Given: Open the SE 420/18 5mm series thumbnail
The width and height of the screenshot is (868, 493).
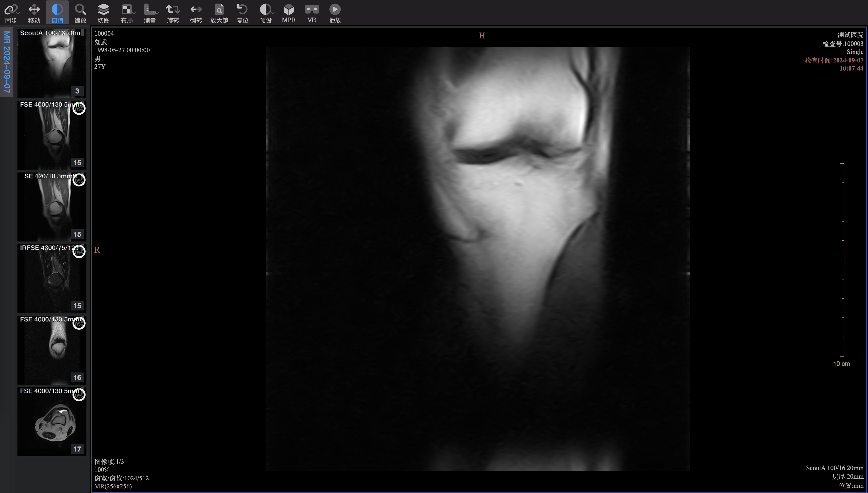Looking at the screenshot, I should point(52,207).
